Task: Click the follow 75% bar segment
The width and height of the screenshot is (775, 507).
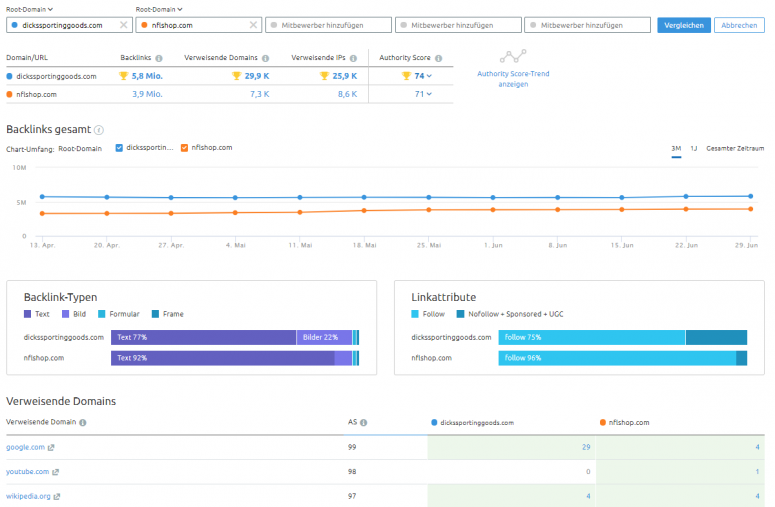Action: point(592,338)
